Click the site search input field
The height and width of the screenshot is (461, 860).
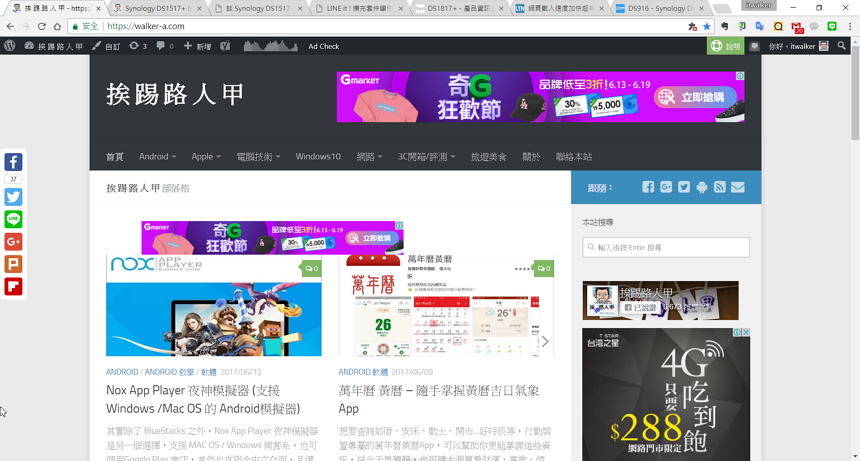666,247
